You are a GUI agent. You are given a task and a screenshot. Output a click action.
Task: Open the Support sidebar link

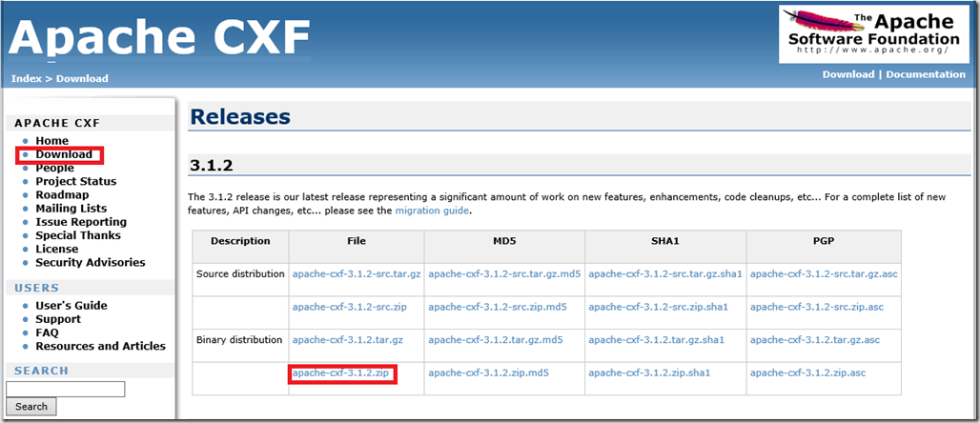coord(58,319)
